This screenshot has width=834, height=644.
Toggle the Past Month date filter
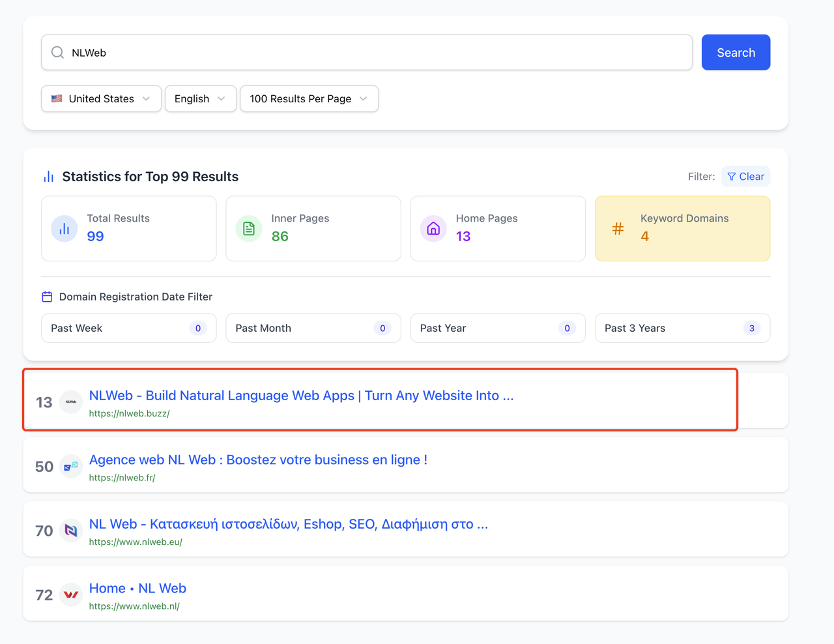click(x=313, y=328)
